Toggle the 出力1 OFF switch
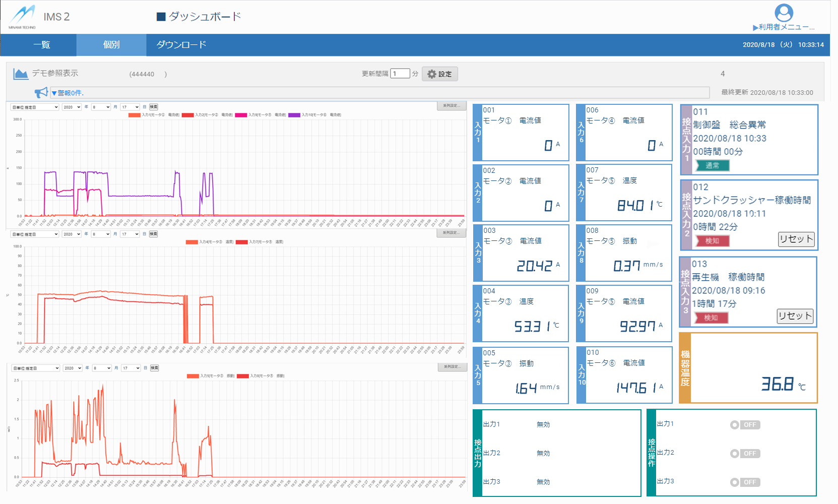The height and width of the screenshot is (504, 838). pos(745,425)
